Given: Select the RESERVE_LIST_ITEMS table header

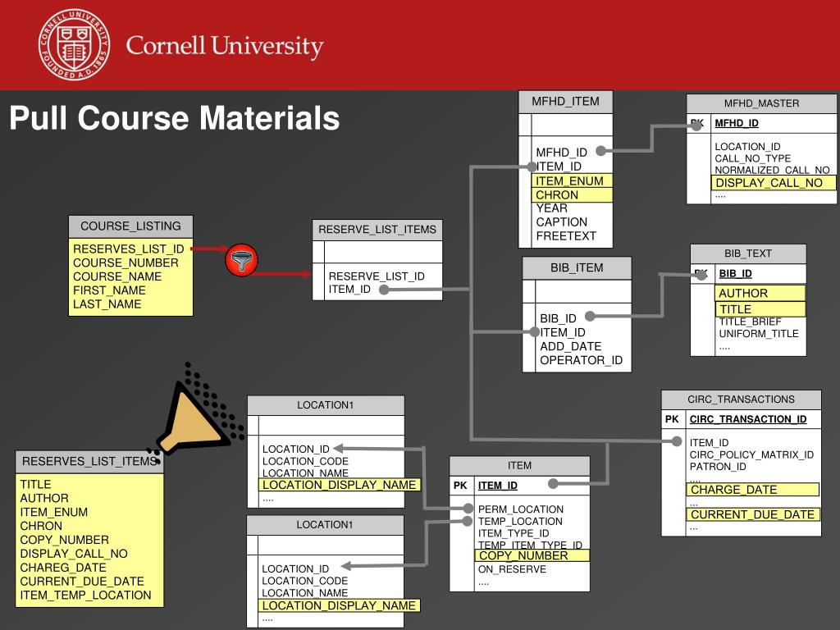Looking at the screenshot, I should click(x=377, y=230).
